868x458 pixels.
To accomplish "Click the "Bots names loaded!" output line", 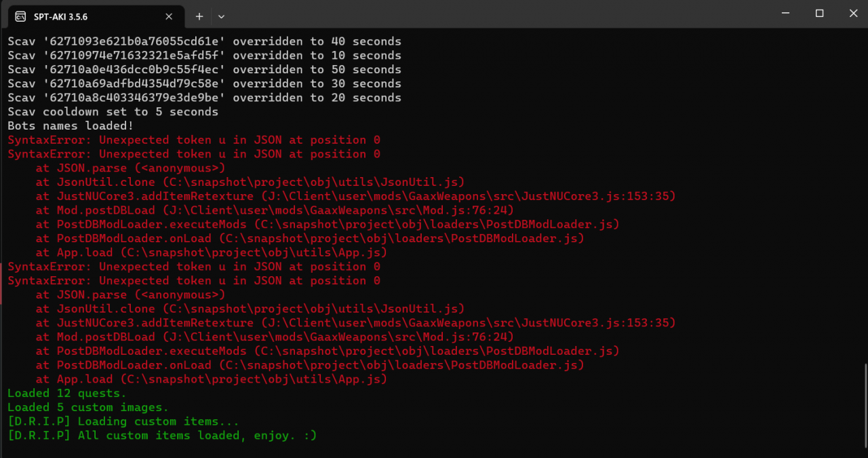I will coord(71,126).
